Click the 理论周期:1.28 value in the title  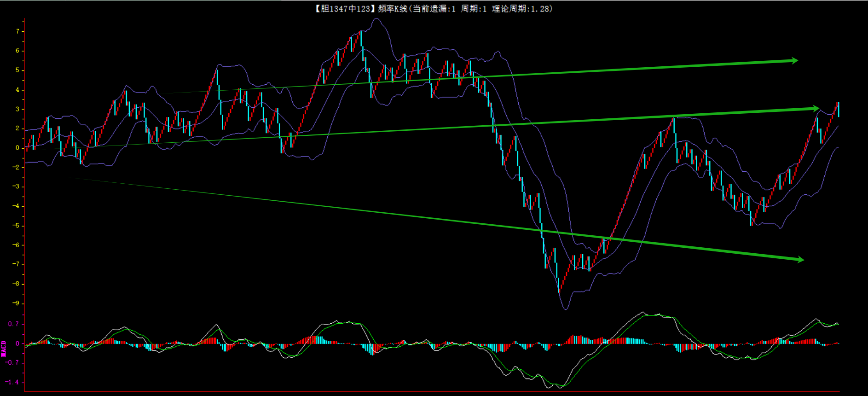[x=521, y=9]
